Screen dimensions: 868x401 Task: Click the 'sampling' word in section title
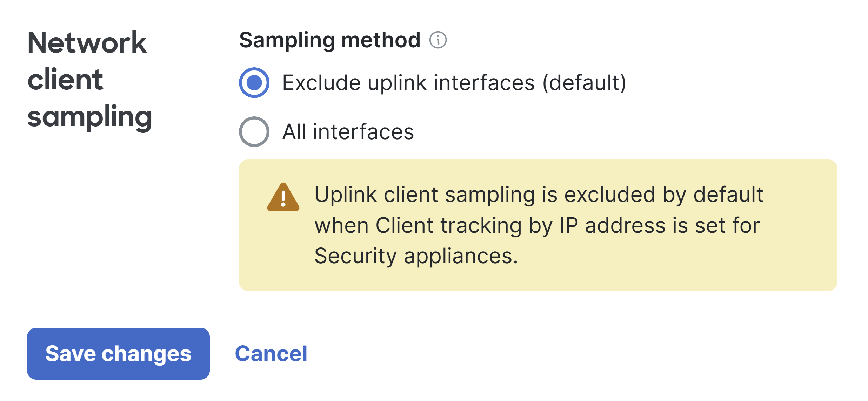point(90,117)
